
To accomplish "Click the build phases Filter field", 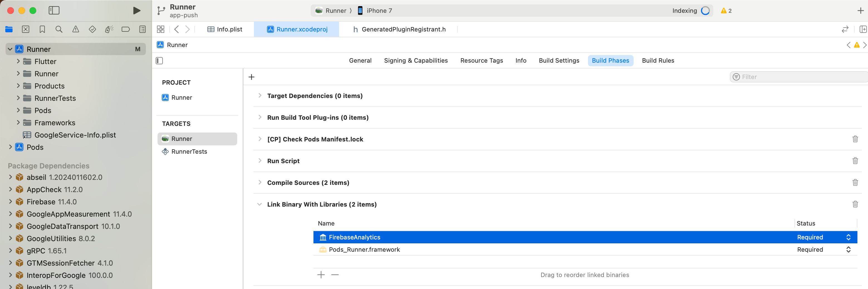I will [x=799, y=77].
